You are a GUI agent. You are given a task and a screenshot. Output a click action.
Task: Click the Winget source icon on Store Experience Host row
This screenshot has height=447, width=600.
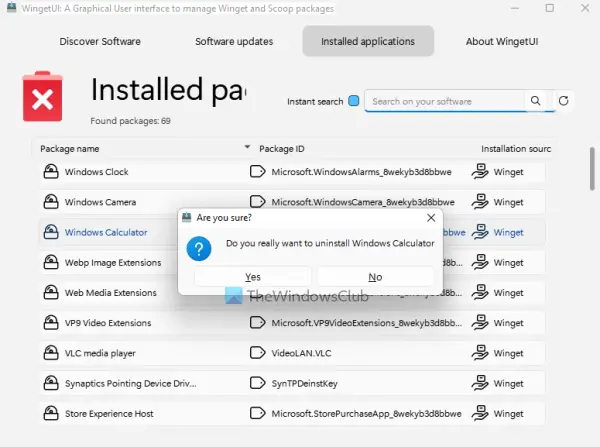[x=480, y=413]
